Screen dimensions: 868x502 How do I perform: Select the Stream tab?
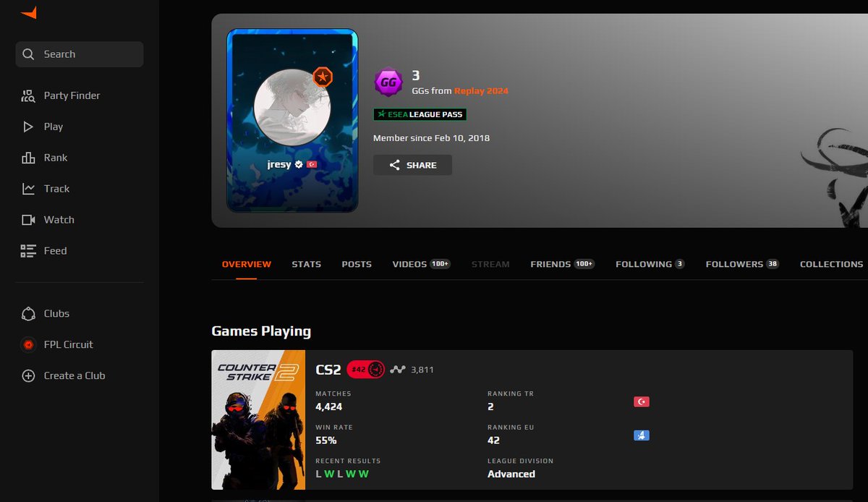490,264
